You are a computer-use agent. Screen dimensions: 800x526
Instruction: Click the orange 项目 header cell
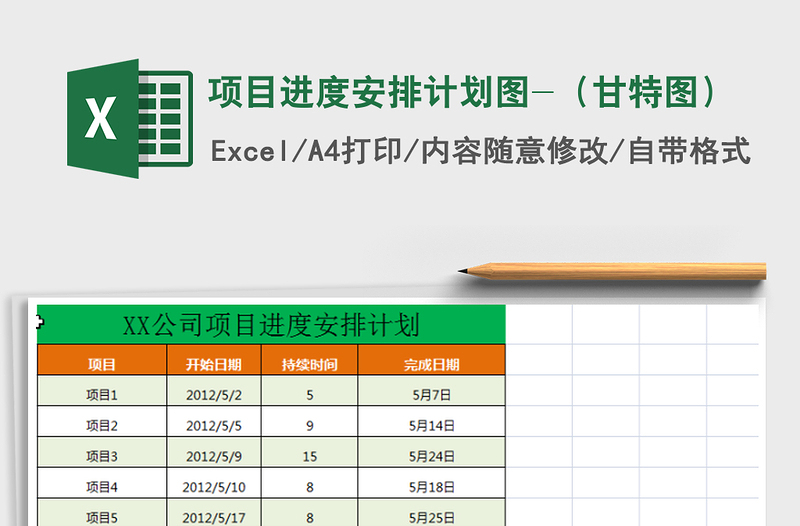click(101, 364)
